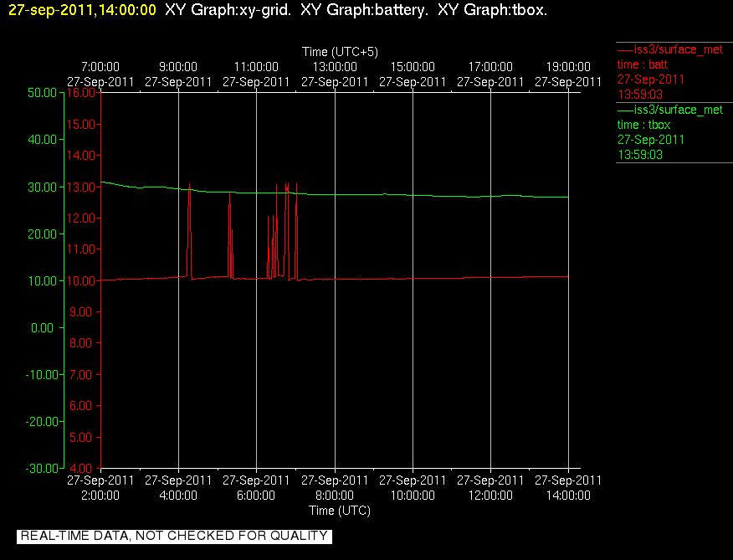Click the red axis value 16.00
The width and height of the screenshot is (733, 560).
tap(81, 93)
